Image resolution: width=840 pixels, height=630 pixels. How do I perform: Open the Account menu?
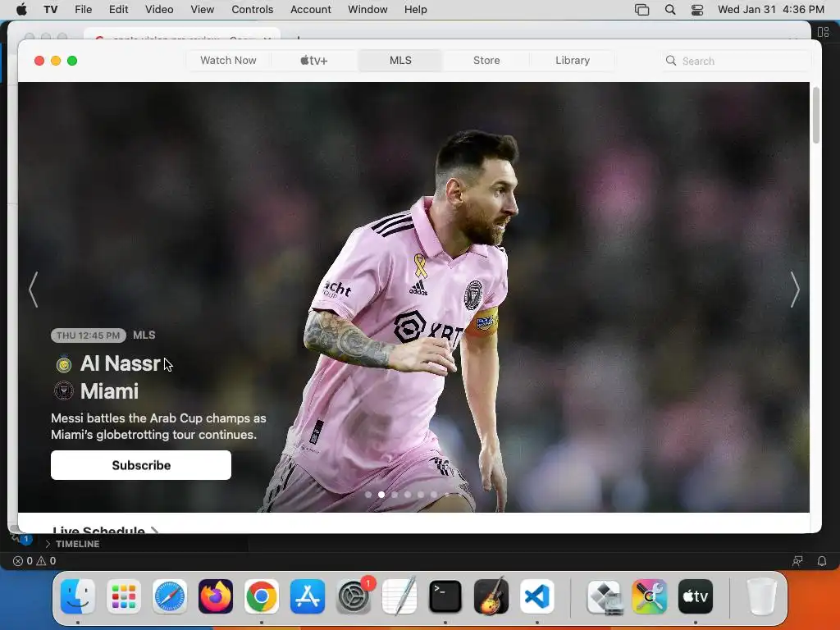click(x=311, y=10)
